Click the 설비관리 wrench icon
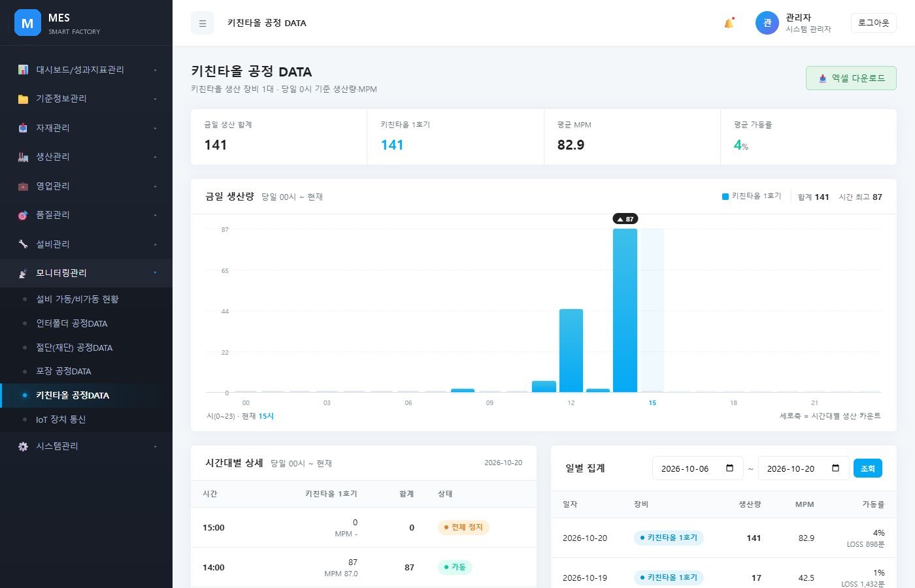Viewport: 915px width, 588px height. point(23,244)
